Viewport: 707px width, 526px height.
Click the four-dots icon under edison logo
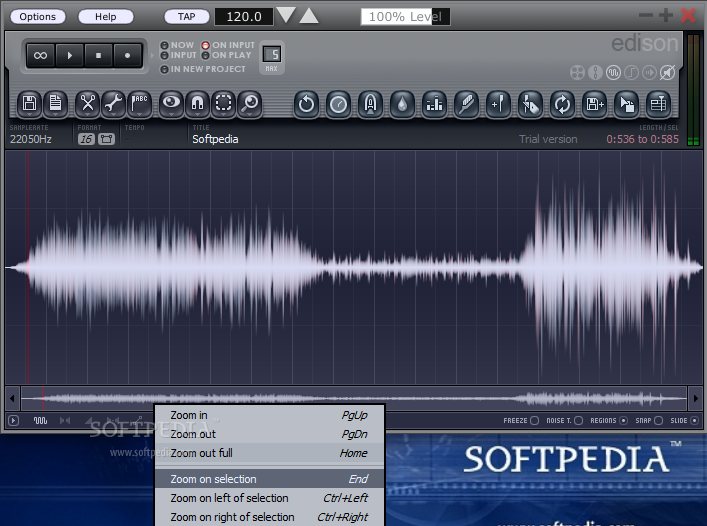pos(578,73)
